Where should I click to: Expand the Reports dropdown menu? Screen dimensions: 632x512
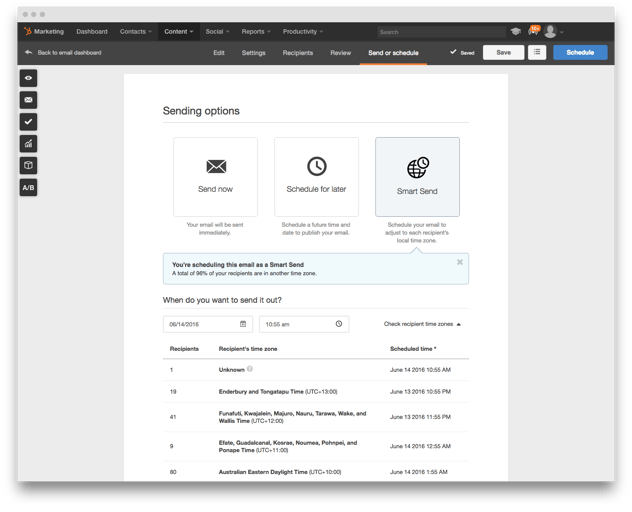pyautogui.click(x=256, y=32)
